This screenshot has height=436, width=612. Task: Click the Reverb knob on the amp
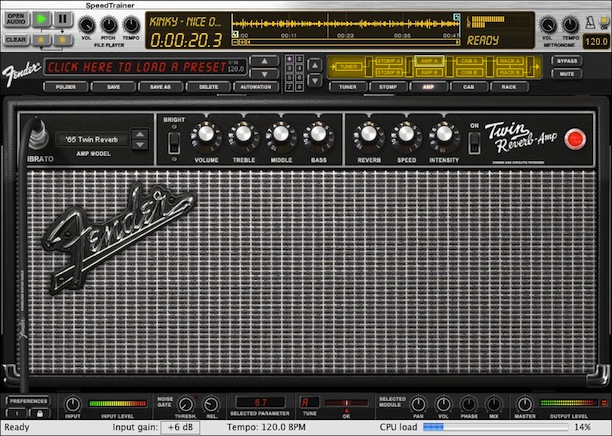coord(368,135)
